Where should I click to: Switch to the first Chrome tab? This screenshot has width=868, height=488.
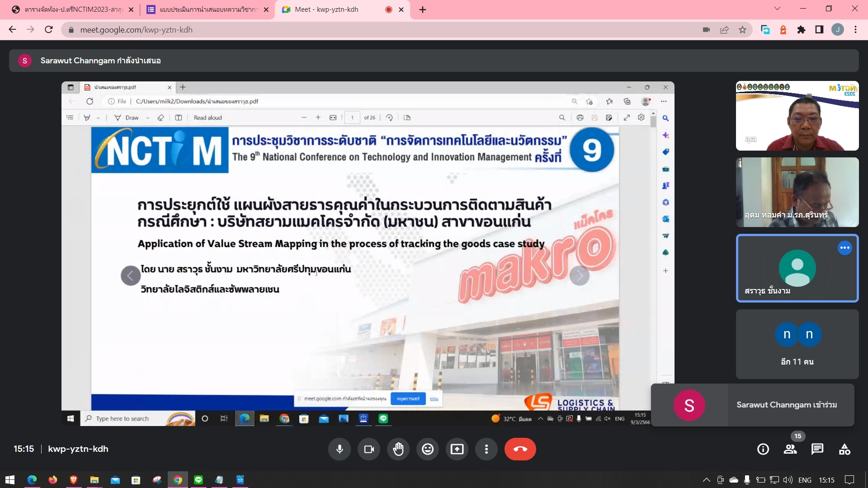click(72, 9)
